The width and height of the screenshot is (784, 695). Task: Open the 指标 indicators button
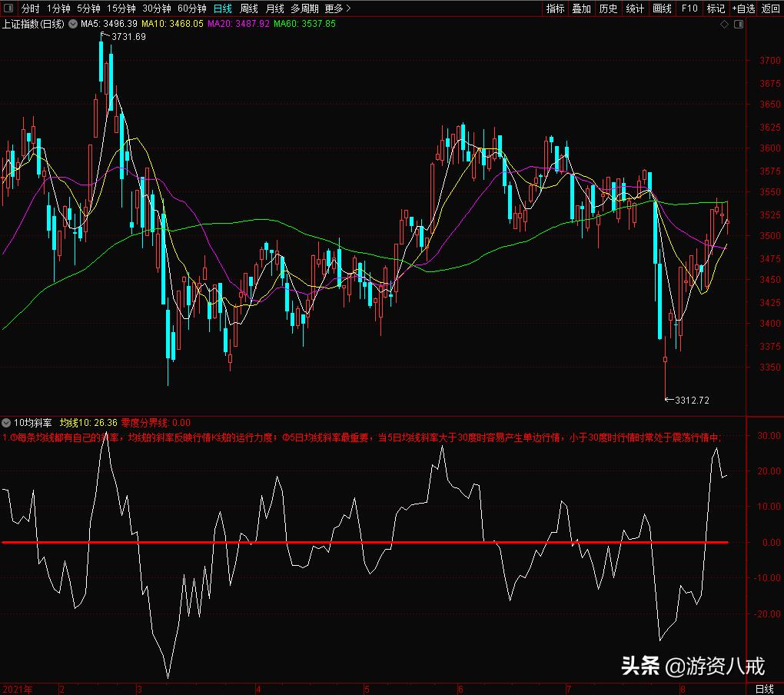tap(555, 8)
